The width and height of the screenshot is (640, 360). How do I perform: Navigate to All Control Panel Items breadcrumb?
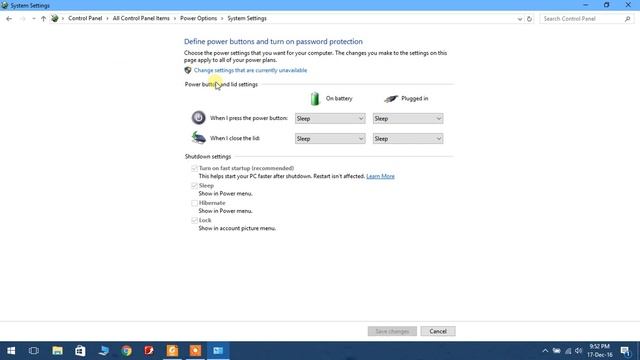[141, 18]
